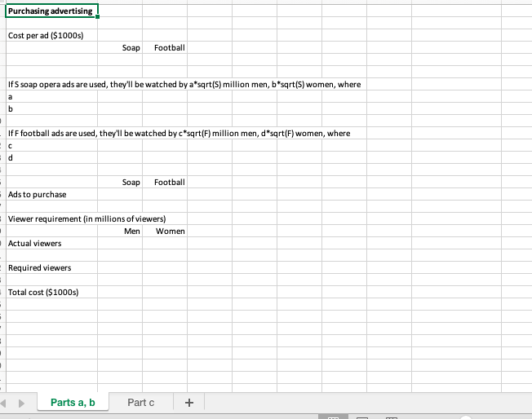Viewport: 532px width, 419px height.
Task: Select the Soap header under Cost per ad
Action: click(x=120, y=47)
